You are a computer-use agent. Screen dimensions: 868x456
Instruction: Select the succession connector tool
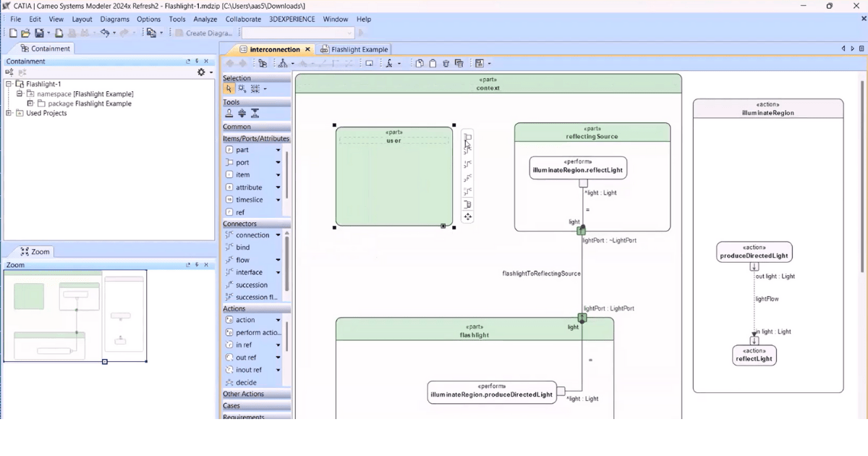250,284
